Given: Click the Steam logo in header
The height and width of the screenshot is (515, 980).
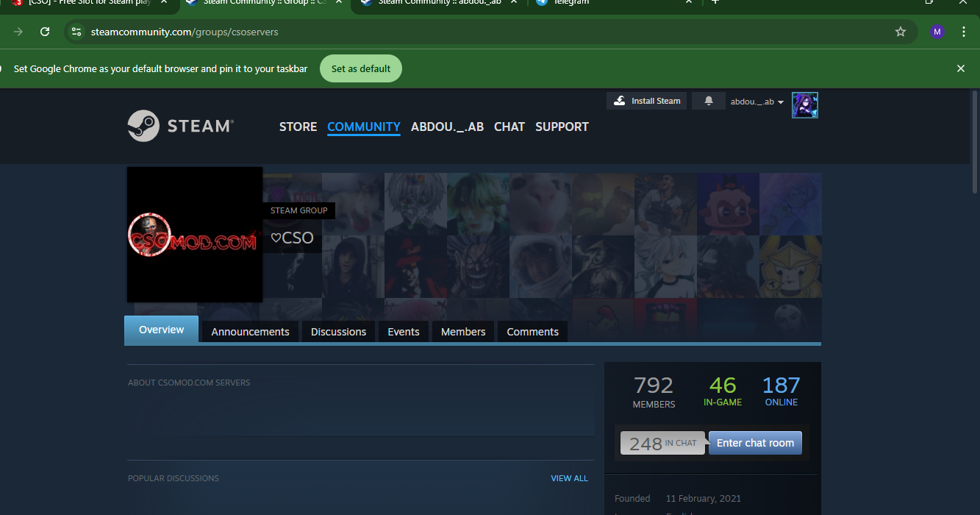Looking at the screenshot, I should click(x=180, y=126).
